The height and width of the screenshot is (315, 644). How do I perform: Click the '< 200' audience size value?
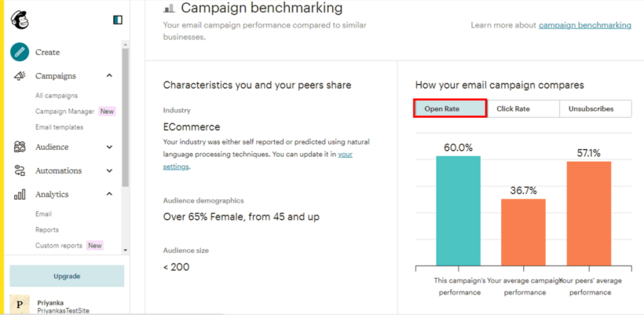176,267
